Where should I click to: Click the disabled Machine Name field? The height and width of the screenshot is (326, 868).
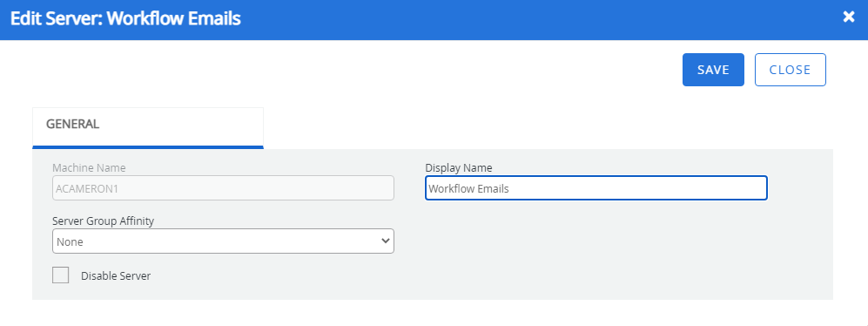coord(223,188)
